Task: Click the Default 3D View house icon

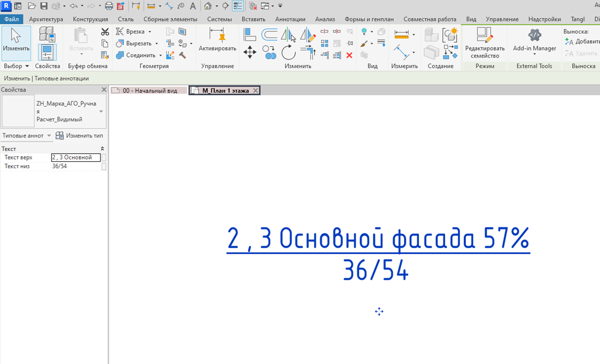Action: pyautogui.click(x=208, y=6)
